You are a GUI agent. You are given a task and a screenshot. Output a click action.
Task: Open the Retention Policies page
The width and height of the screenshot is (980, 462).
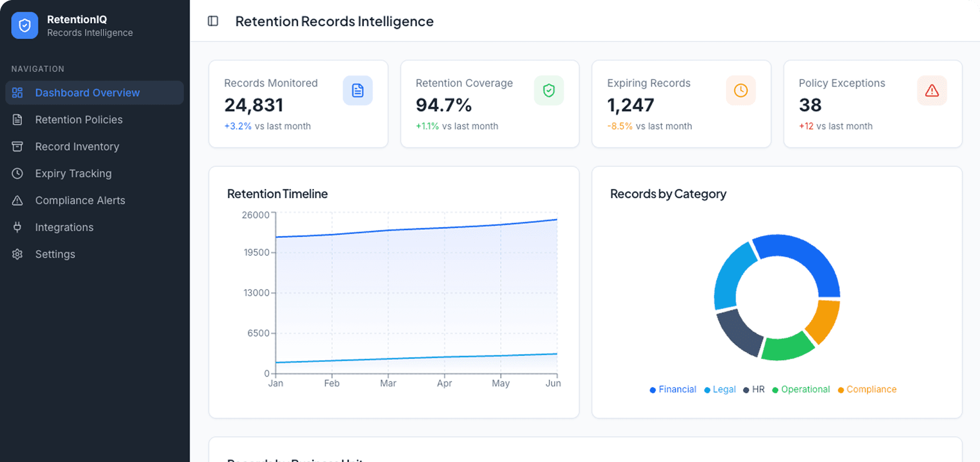tap(95, 120)
